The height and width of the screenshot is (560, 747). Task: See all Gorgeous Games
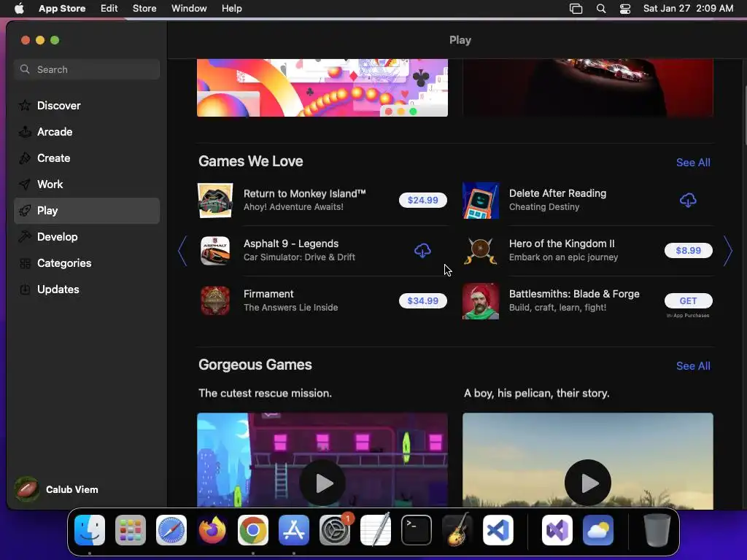[693, 366]
